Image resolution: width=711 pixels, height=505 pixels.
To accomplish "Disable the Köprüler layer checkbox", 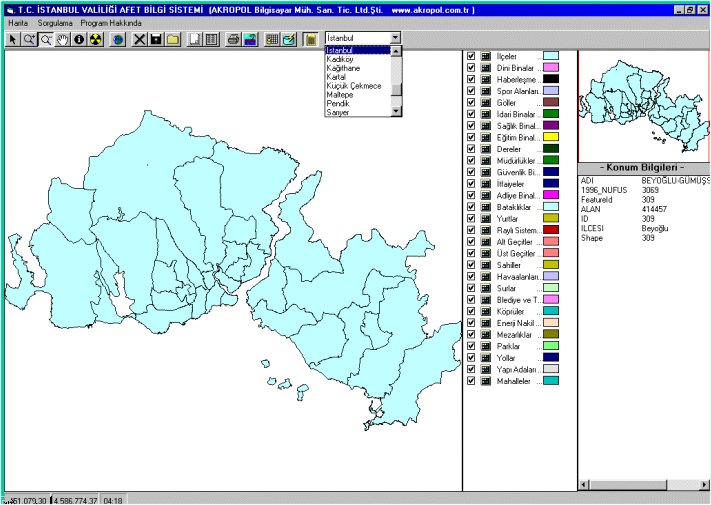I will (x=470, y=311).
